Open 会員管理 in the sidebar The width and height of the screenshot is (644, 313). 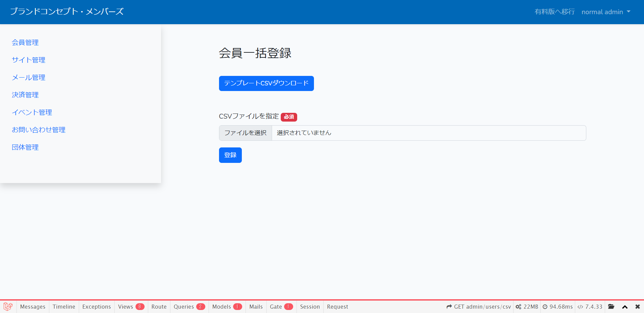point(25,42)
